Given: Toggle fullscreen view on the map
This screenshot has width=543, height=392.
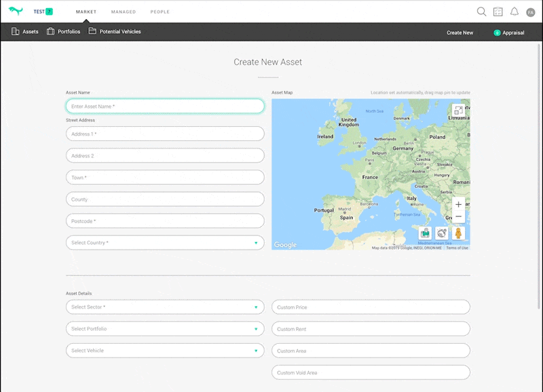Looking at the screenshot, I should tap(459, 111).
